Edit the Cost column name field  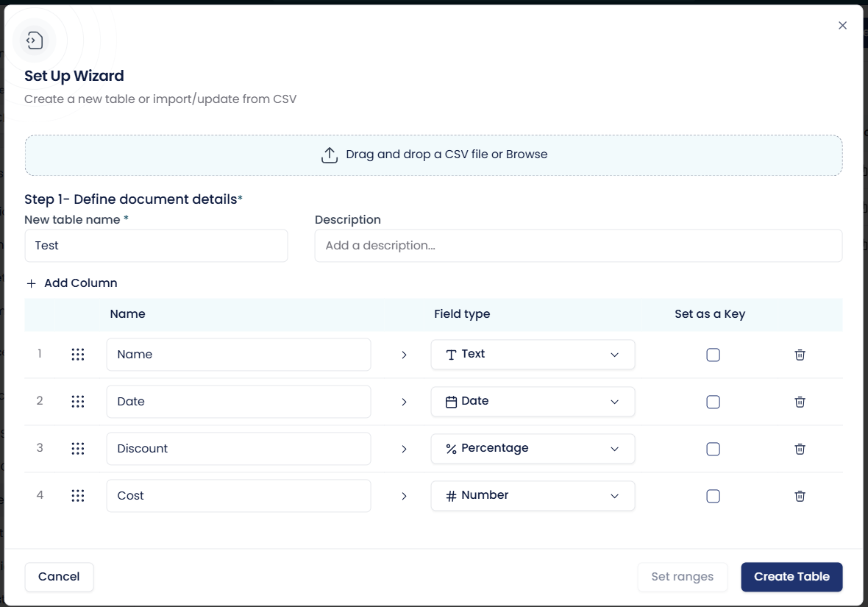pos(238,496)
